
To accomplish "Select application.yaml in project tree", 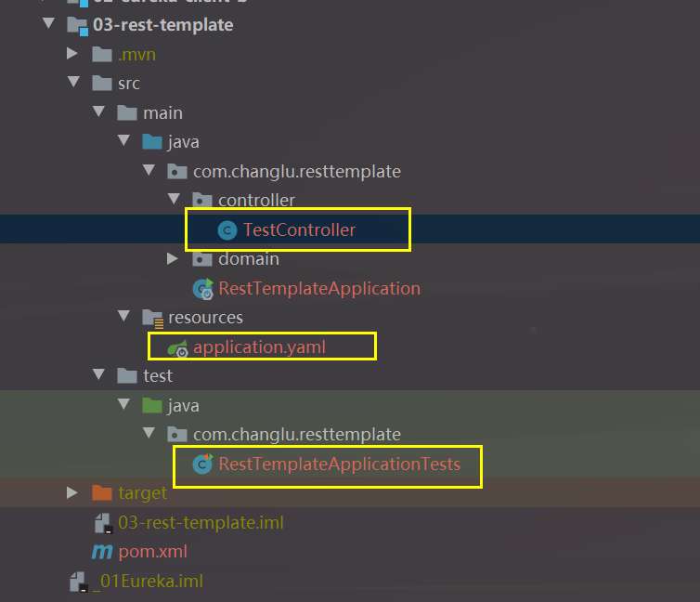I will pyautogui.click(x=259, y=348).
